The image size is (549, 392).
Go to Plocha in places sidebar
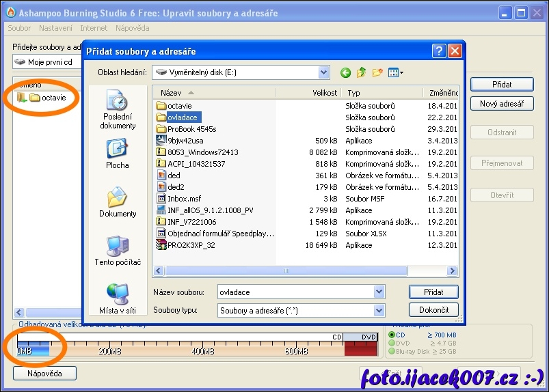pos(118,154)
